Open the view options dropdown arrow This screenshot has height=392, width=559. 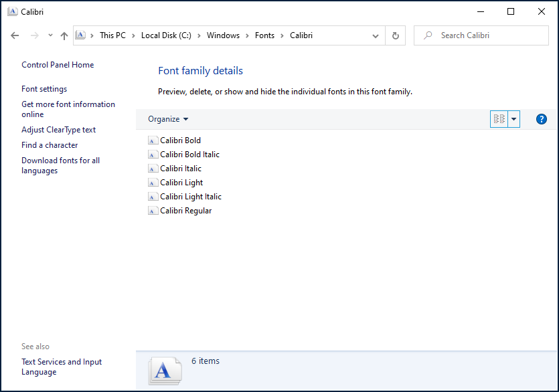513,119
